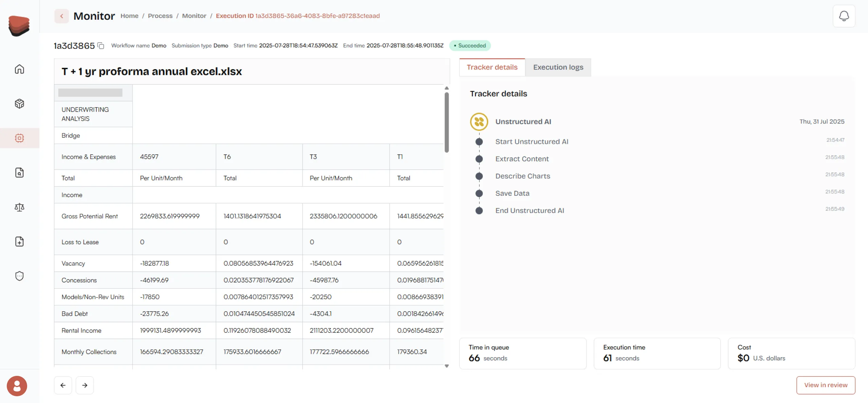Click View in review button
The height and width of the screenshot is (403, 868).
(826, 385)
